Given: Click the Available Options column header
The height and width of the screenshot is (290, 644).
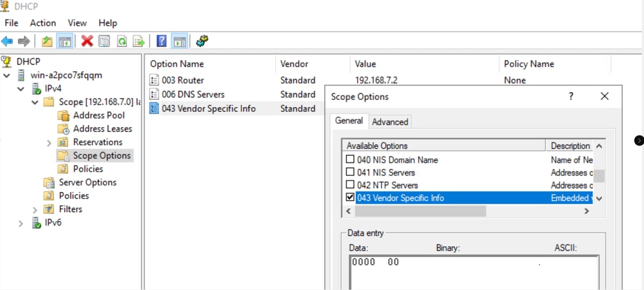Looking at the screenshot, I should (x=444, y=146).
